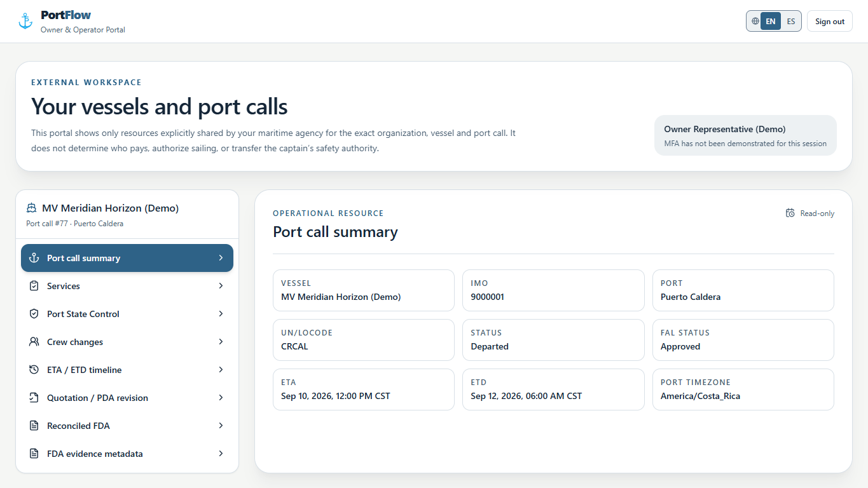Click the 'Port call #77 · Puerto Caldera' text
The width and height of the screenshot is (868, 488).
[75, 224]
